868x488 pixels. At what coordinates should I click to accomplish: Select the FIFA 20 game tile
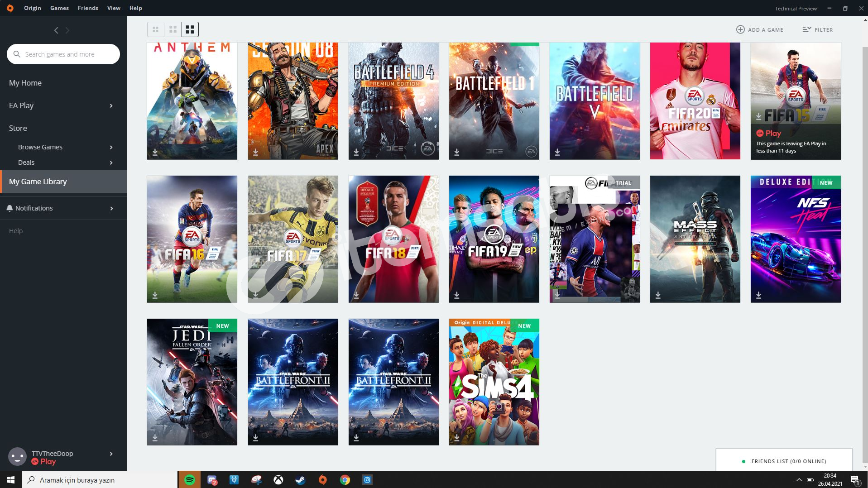point(695,101)
